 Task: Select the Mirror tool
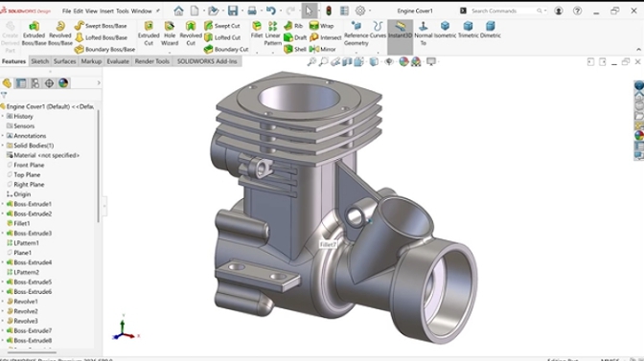(x=322, y=49)
